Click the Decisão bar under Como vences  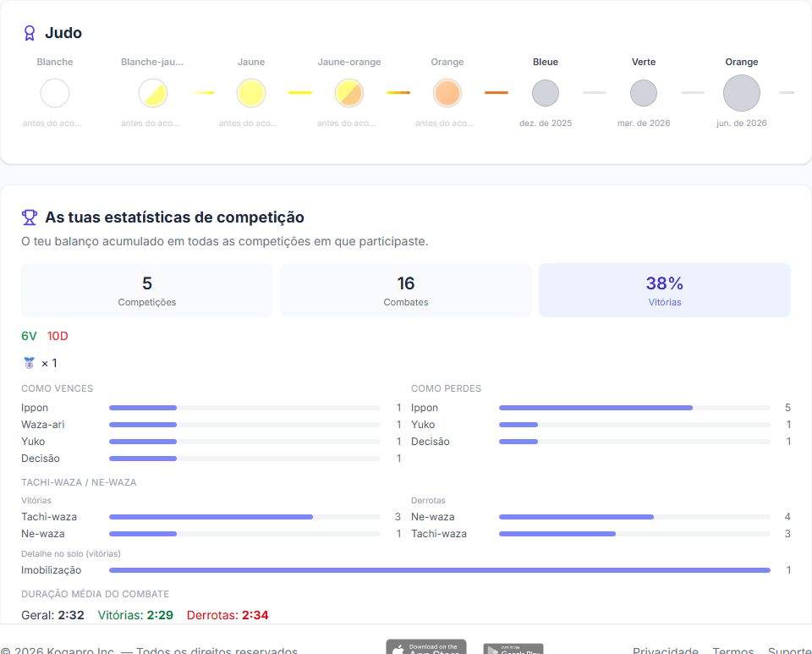coord(245,459)
